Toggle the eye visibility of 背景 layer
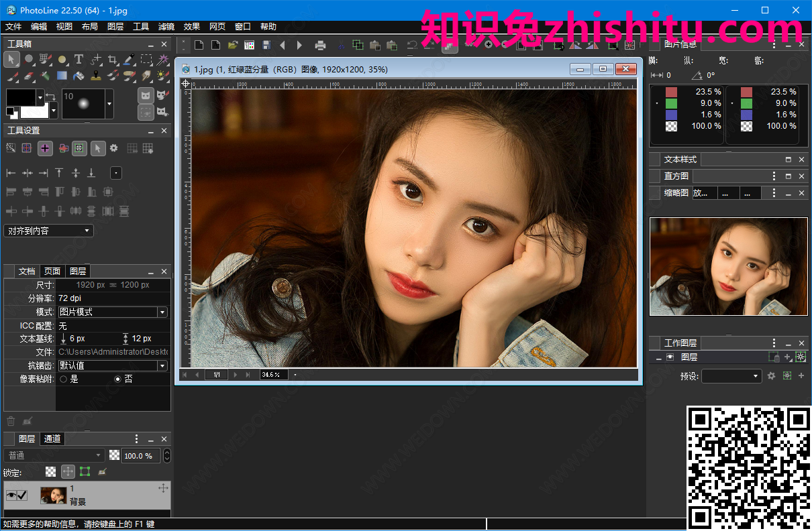The width and height of the screenshot is (812, 531). (x=11, y=495)
